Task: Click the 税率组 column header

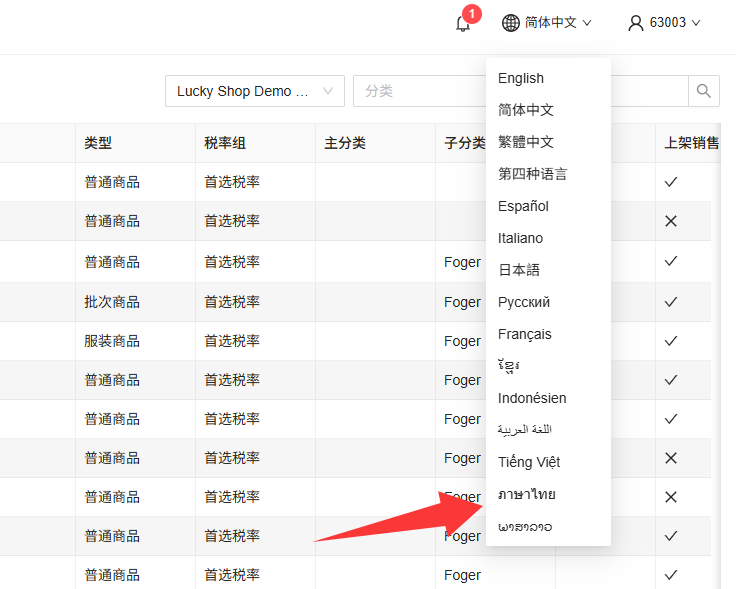Action: click(225, 143)
